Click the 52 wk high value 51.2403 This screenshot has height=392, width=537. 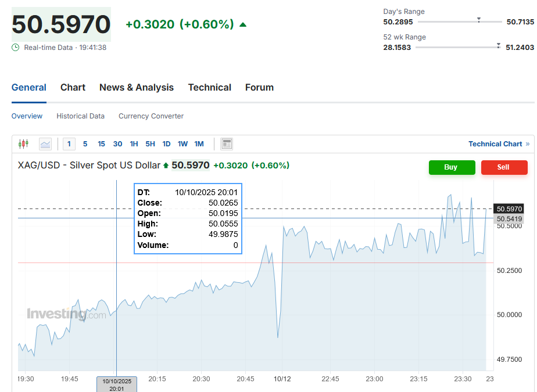520,48
